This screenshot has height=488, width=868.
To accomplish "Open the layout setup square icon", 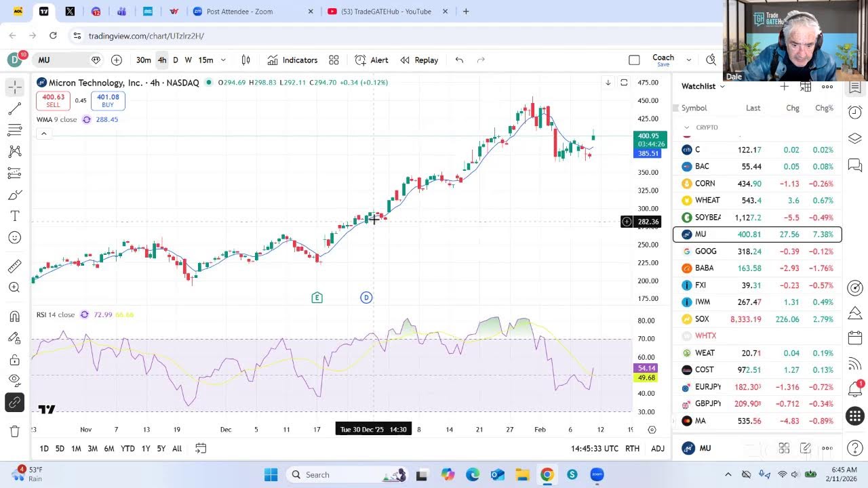I will 634,60.
